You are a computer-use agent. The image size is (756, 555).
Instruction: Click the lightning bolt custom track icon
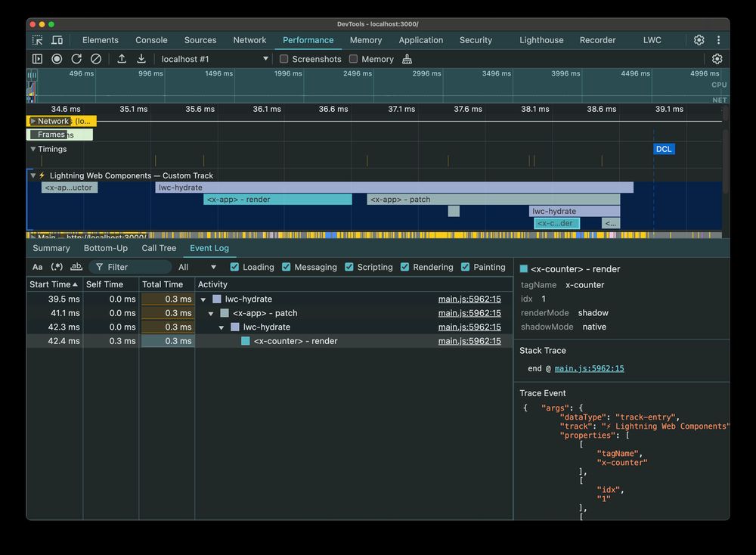[x=42, y=175]
